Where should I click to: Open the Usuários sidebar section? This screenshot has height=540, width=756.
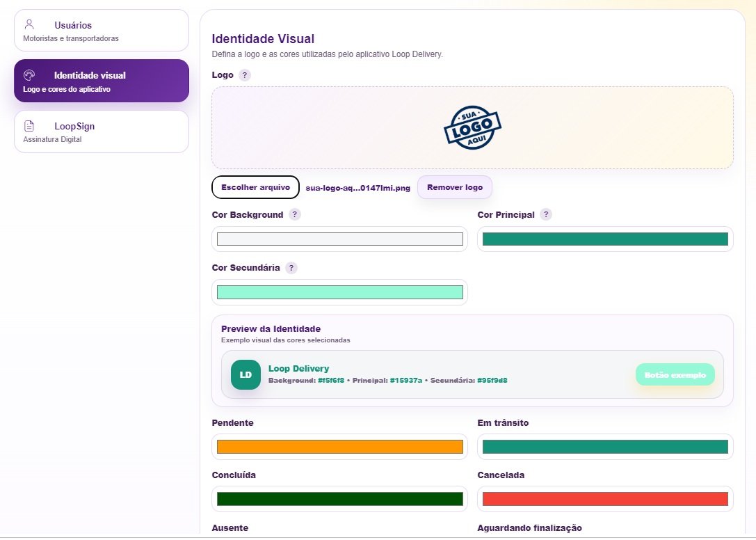pyautogui.click(x=102, y=31)
